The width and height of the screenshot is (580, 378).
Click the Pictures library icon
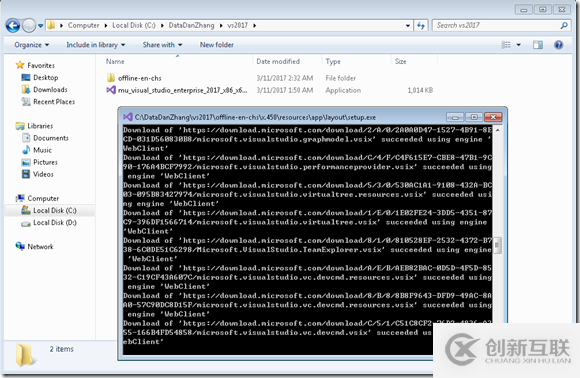point(26,162)
